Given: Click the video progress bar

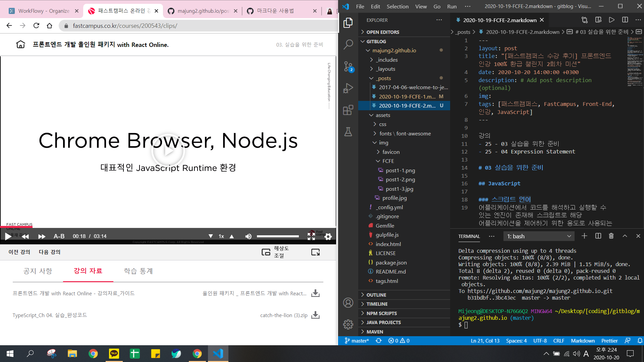Looking at the screenshot, I should pyautogui.click(x=168, y=227).
